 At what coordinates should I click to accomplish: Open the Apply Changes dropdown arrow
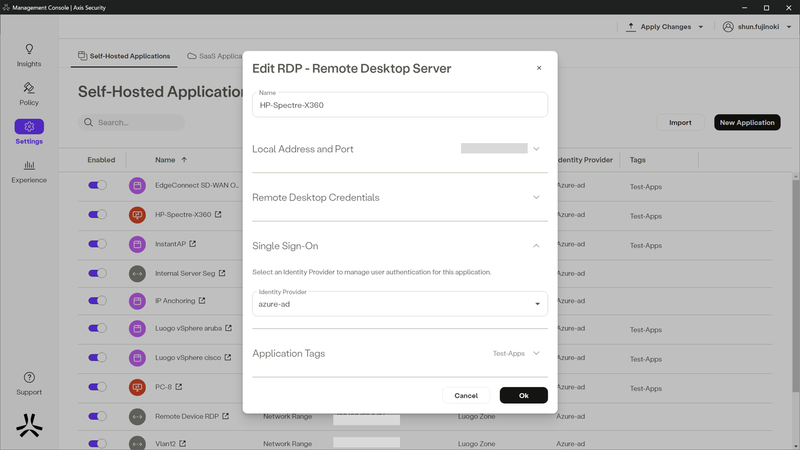pyautogui.click(x=701, y=27)
